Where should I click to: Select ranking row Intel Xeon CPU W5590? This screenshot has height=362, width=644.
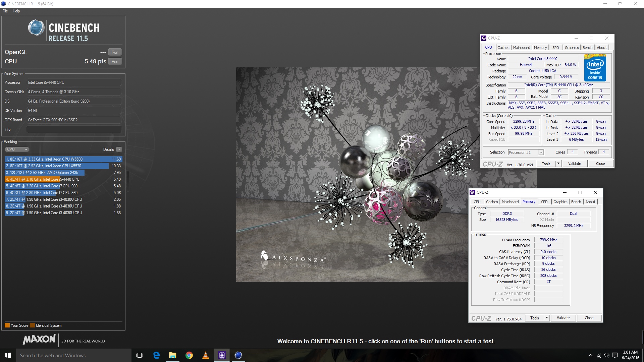pyautogui.click(x=63, y=159)
